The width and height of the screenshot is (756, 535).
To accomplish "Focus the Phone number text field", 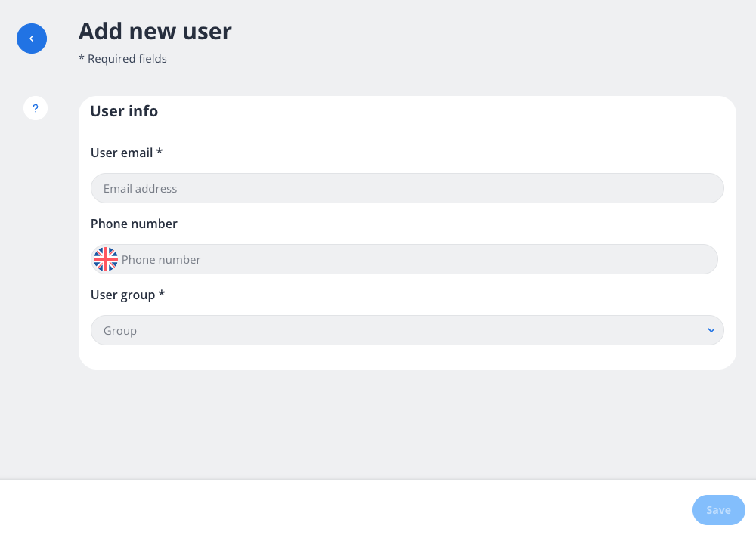I will [x=416, y=258].
